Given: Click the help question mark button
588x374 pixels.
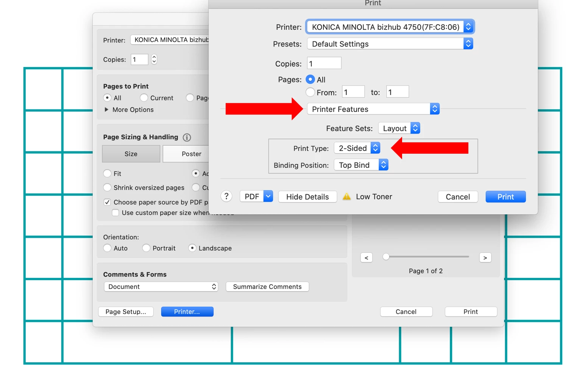Looking at the screenshot, I should click(226, 196).
